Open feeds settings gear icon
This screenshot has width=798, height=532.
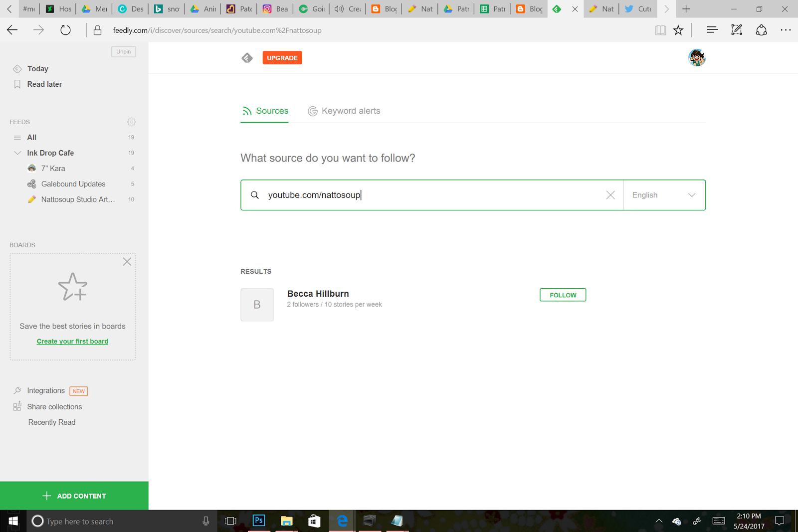click(131, 122)
